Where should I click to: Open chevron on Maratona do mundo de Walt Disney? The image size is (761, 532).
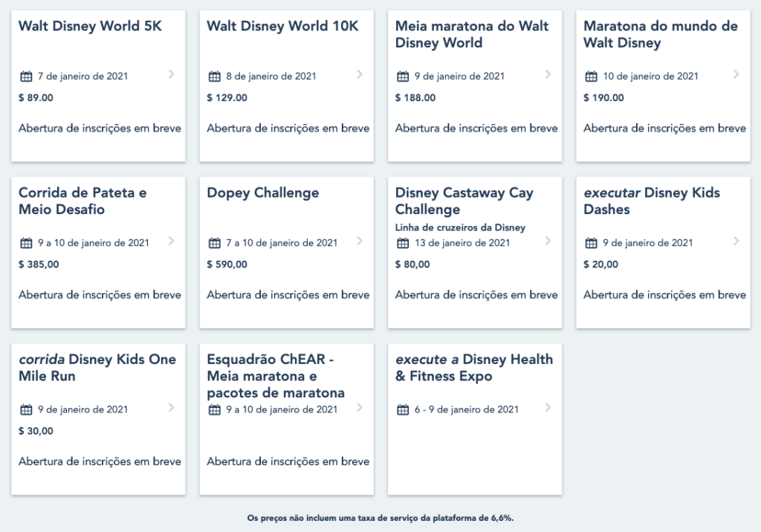pyautogui.click(x=736, y=74)
